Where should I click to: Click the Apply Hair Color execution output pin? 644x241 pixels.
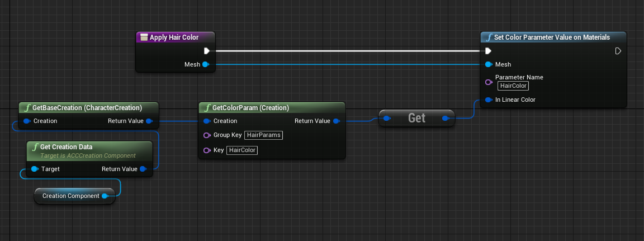coord(206,51)
